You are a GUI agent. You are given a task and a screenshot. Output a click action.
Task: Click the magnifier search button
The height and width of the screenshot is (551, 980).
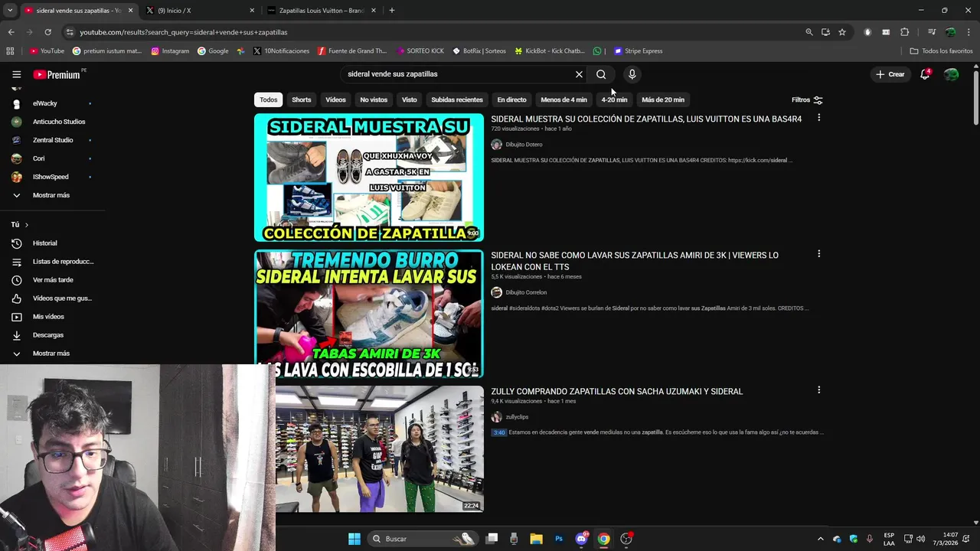[x=601, y=74]
